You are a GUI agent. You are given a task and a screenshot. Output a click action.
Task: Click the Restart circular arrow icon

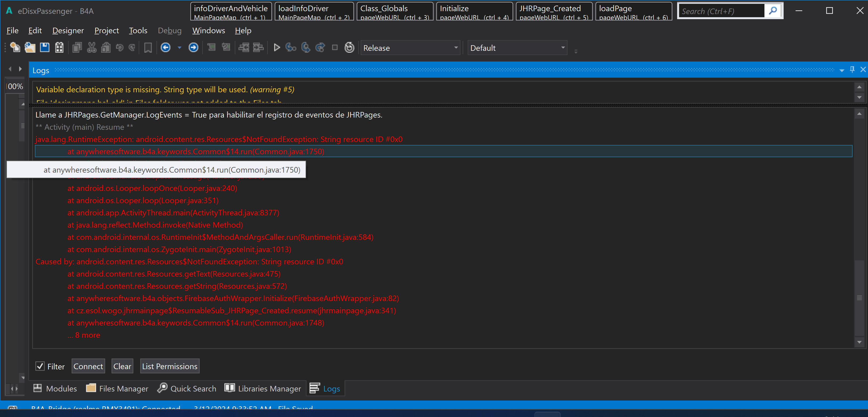(x=349, y=47)
